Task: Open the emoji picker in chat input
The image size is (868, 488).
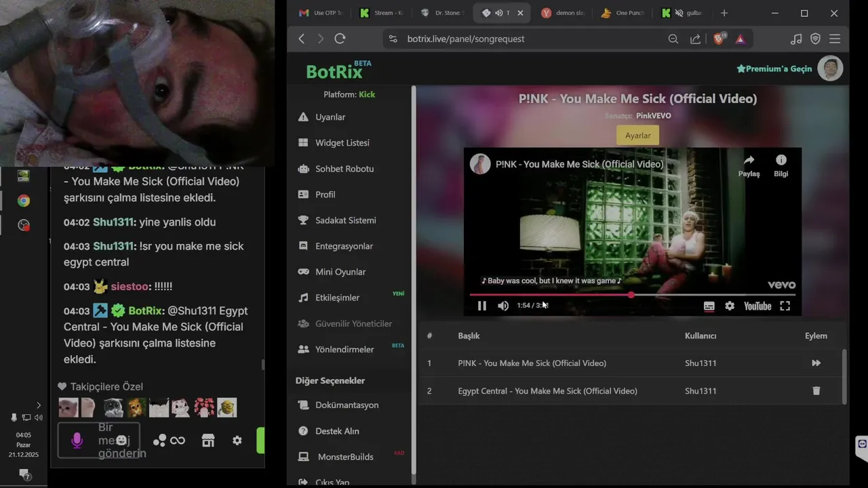Action: [x=121, y=441]
